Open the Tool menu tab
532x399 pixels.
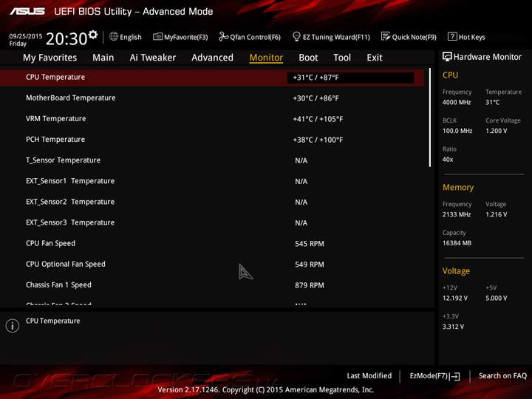pos(342,58)
